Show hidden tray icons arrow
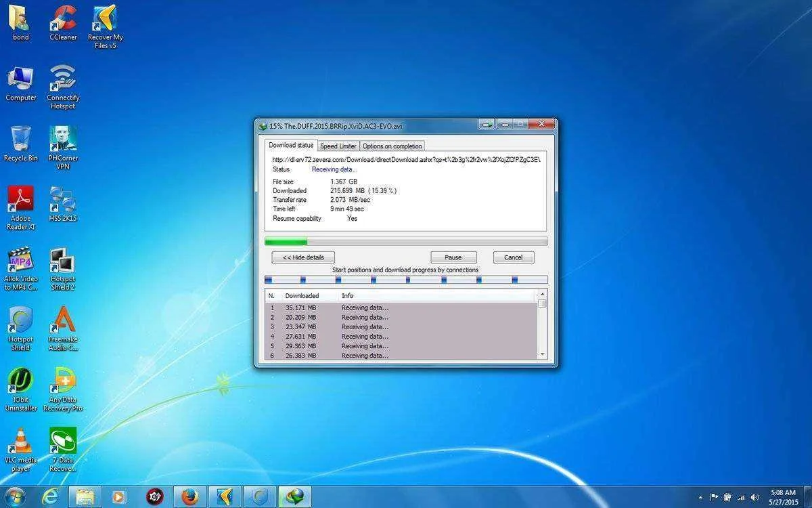Screen dimensions: 812x508 [x=700, y=497]
